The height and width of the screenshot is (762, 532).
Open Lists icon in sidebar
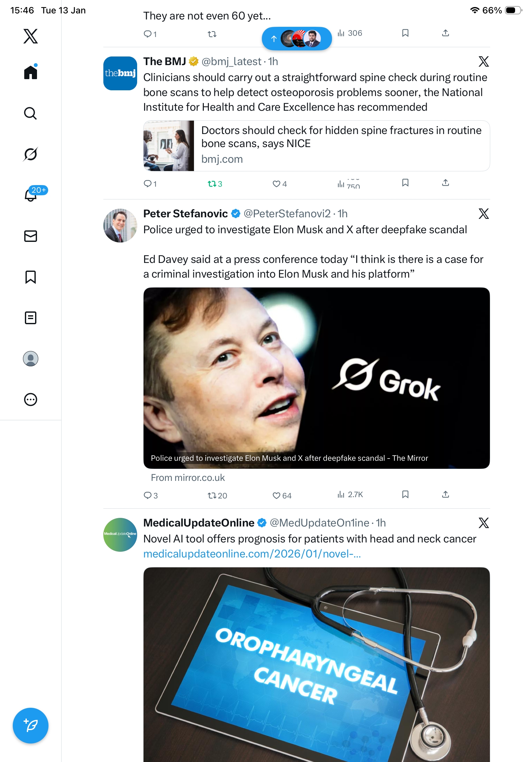point(31,317)
